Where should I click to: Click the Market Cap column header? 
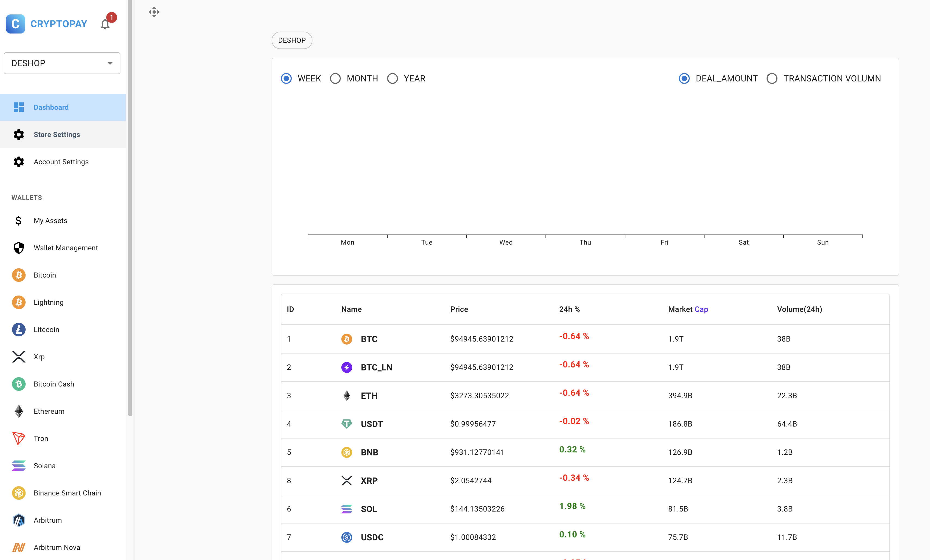coord(688,309)
